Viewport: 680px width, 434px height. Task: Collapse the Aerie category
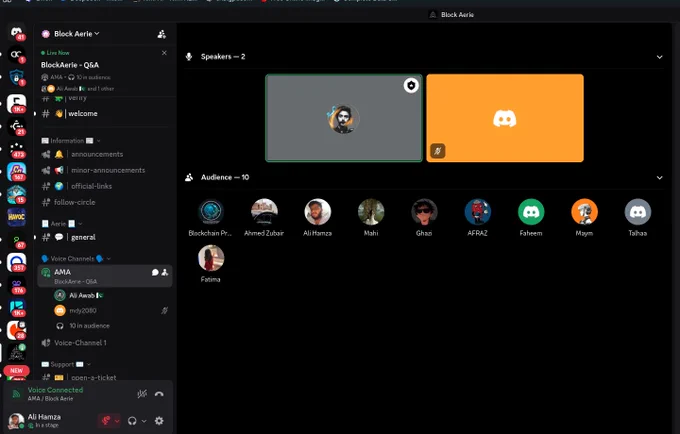click(x=62, y=224)
